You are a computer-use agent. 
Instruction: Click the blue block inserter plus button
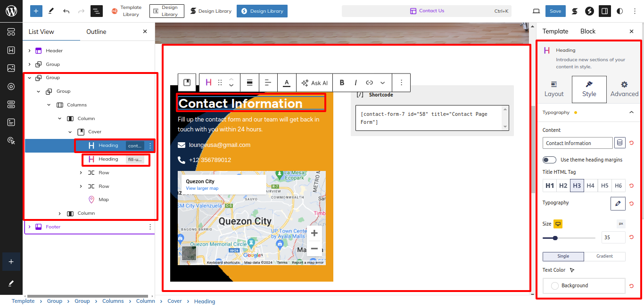point(36,11)
